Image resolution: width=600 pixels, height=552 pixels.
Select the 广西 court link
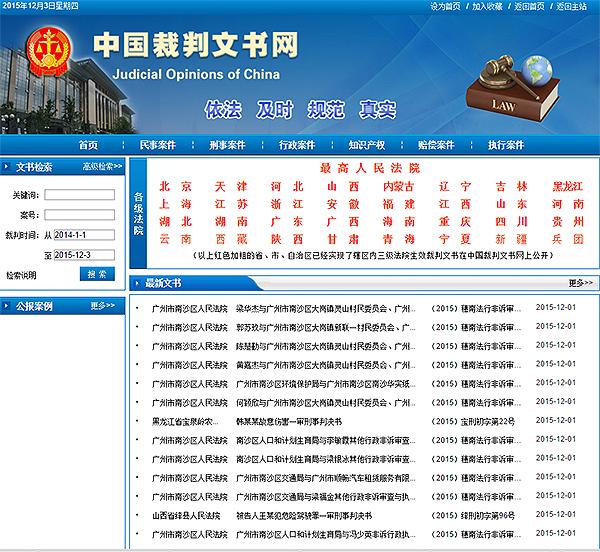click(343, 222)
